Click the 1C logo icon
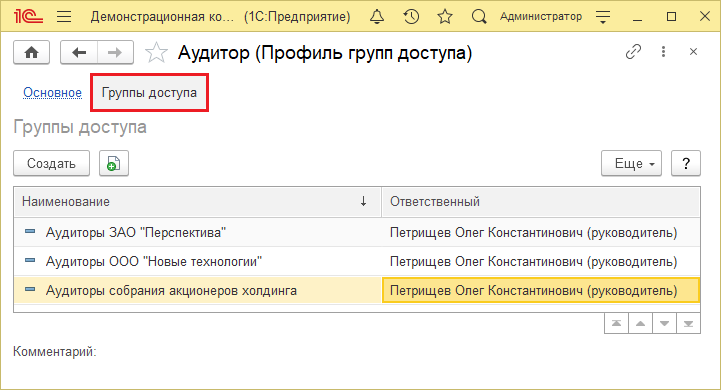Screen dimensions: 721x390 [28, 17]
